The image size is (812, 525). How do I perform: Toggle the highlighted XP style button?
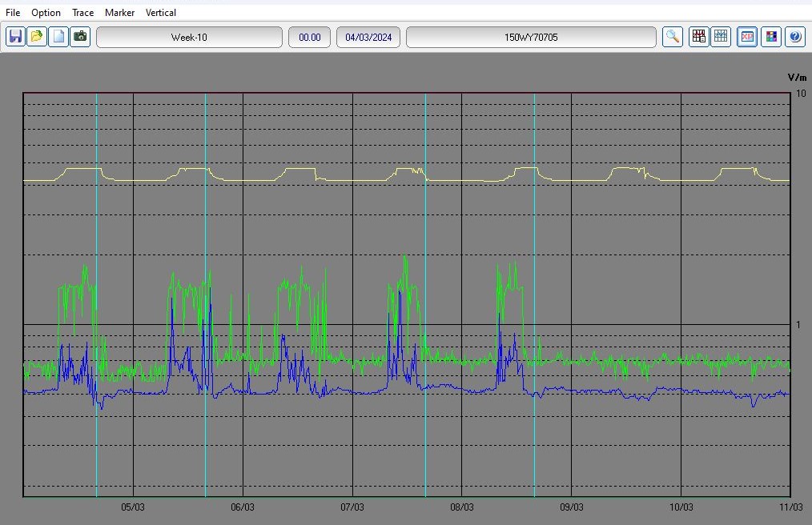[747, 37]
